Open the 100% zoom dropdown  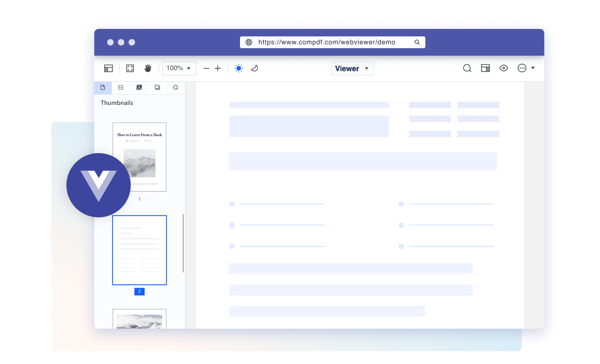coord(179,69)
